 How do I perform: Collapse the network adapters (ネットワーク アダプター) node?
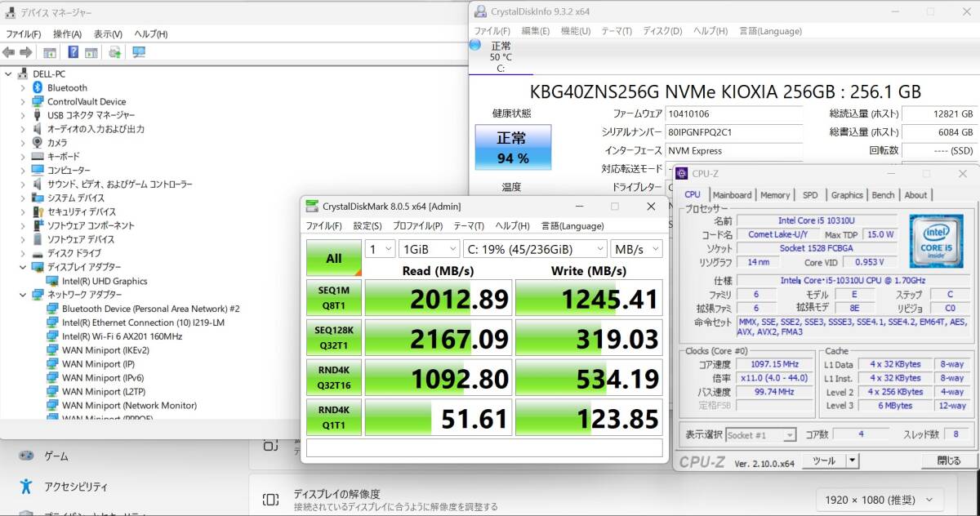[23, 295]
